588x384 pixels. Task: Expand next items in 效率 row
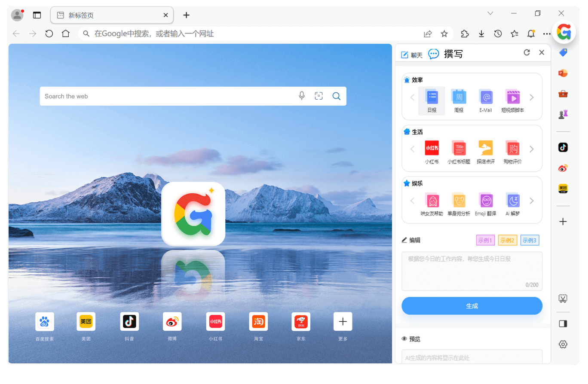(x=532, y=98)
